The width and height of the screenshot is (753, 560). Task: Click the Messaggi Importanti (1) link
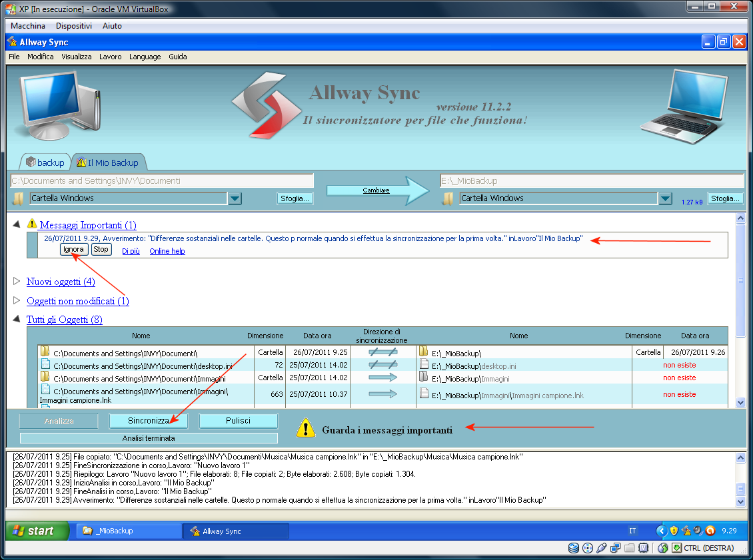88,225
